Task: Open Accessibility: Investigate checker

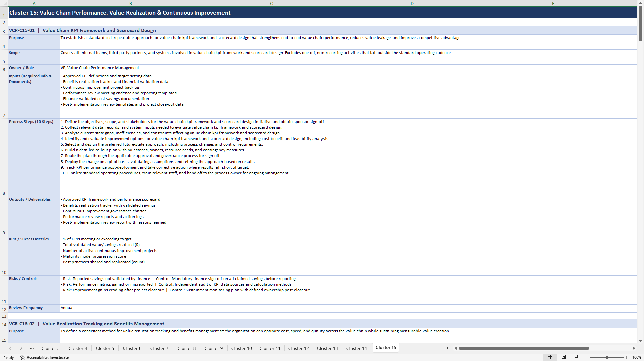Action: coord(45,357)
